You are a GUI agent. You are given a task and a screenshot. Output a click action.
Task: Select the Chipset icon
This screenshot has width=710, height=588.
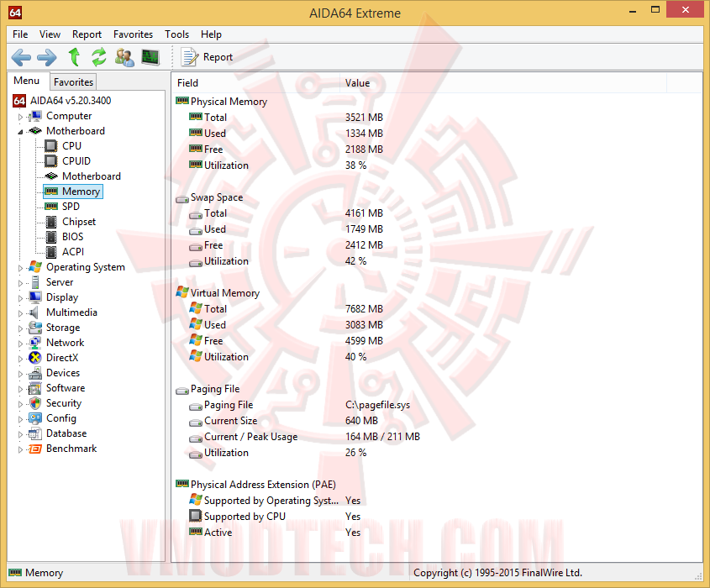click(51, 222)
